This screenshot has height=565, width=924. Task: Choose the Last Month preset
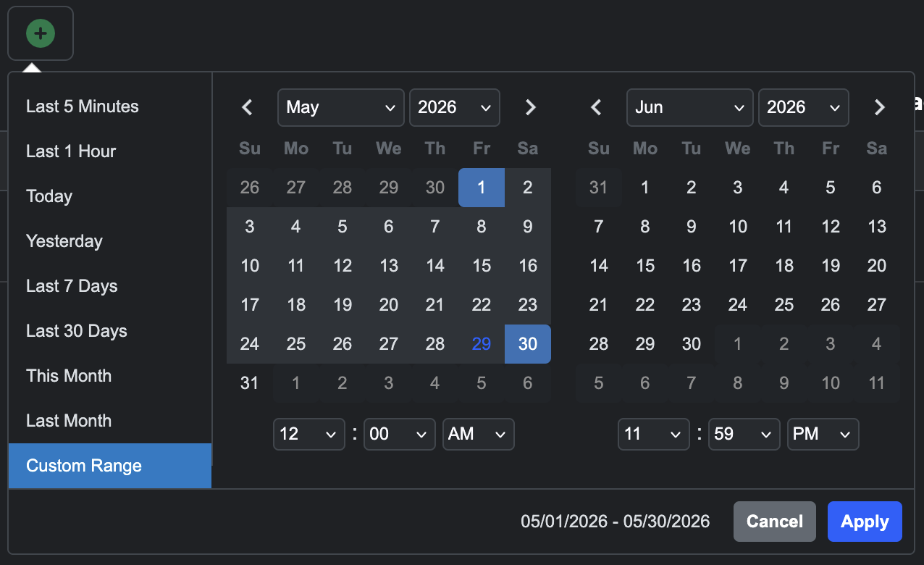point(110,421)
